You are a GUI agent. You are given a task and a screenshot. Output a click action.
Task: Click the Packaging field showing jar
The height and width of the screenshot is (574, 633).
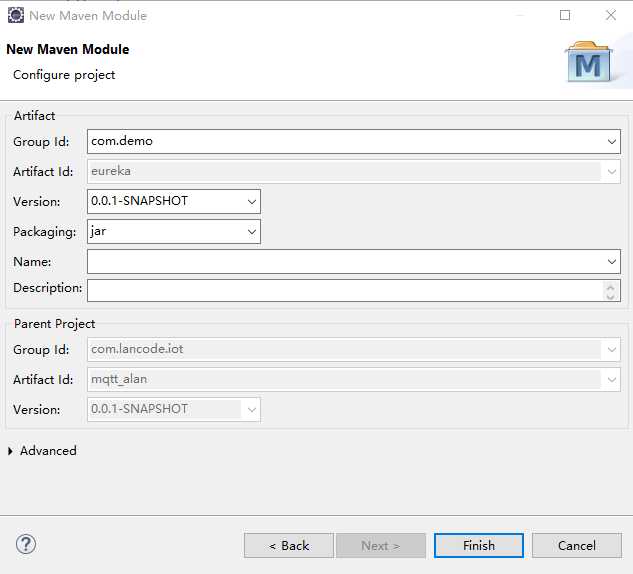click(x=174, y=232)
